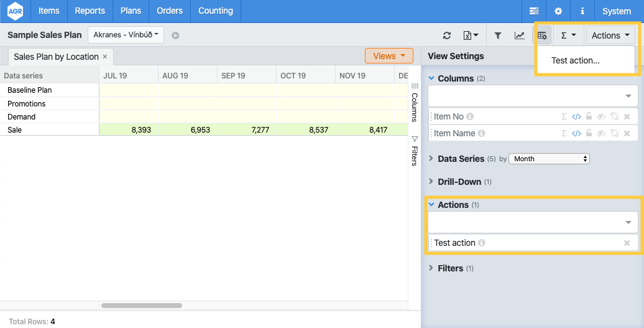Image resolution: width=644 pixels, height=328 pixels.
Task: Click the OCT 19 column header
Action: pyautogui.click(x=306, y=76)
